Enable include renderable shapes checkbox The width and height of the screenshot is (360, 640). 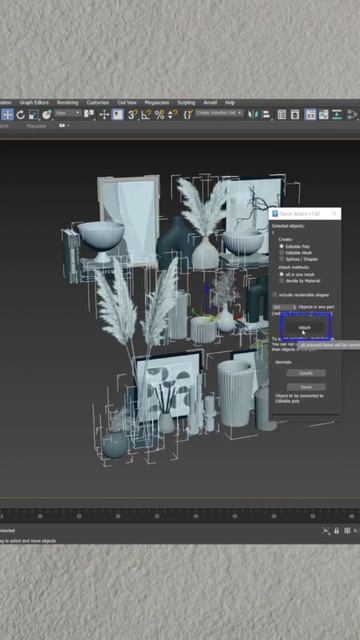point(275,294)
